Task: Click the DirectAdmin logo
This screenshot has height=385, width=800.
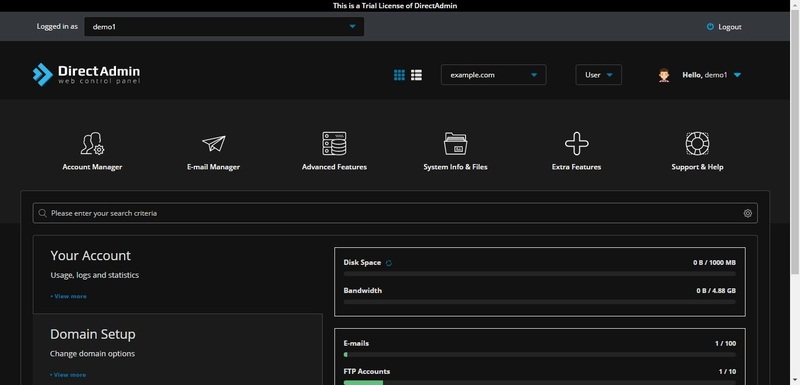Action: coord(86,74)
